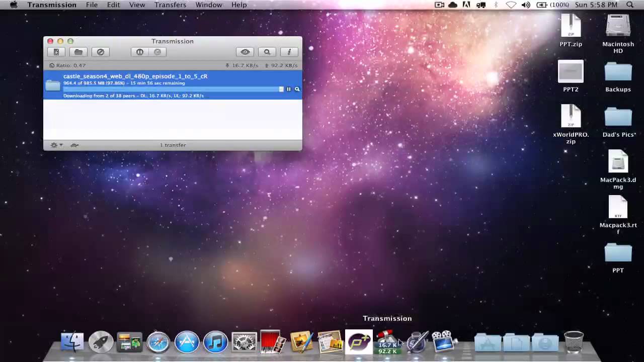Open the gear action menu in status bar

56,145
